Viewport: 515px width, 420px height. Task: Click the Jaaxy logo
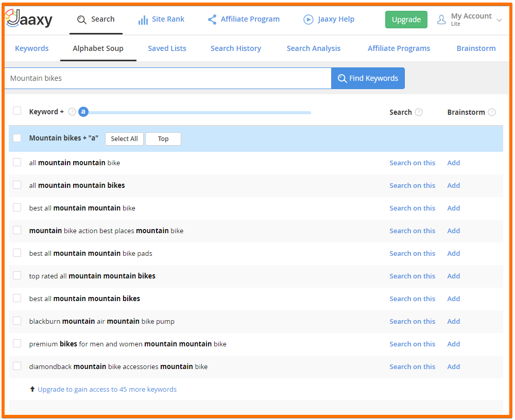(29, 19)
